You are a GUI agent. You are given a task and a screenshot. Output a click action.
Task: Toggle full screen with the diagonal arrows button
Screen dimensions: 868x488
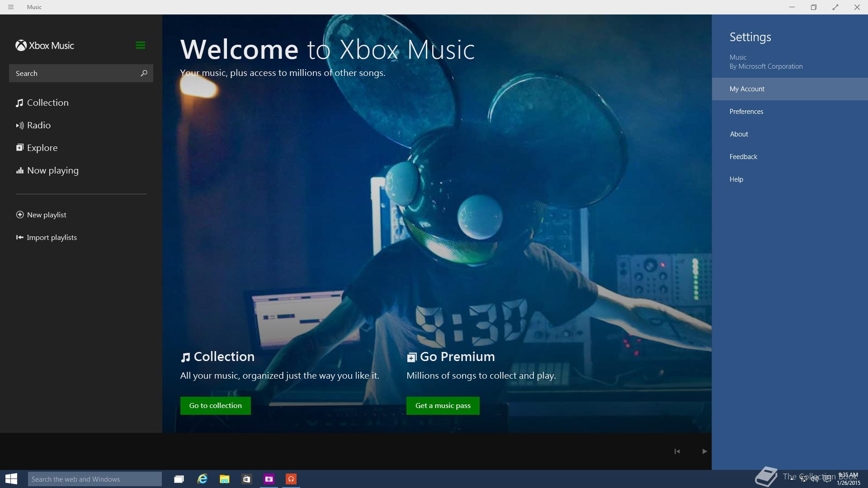click(835, 7)
